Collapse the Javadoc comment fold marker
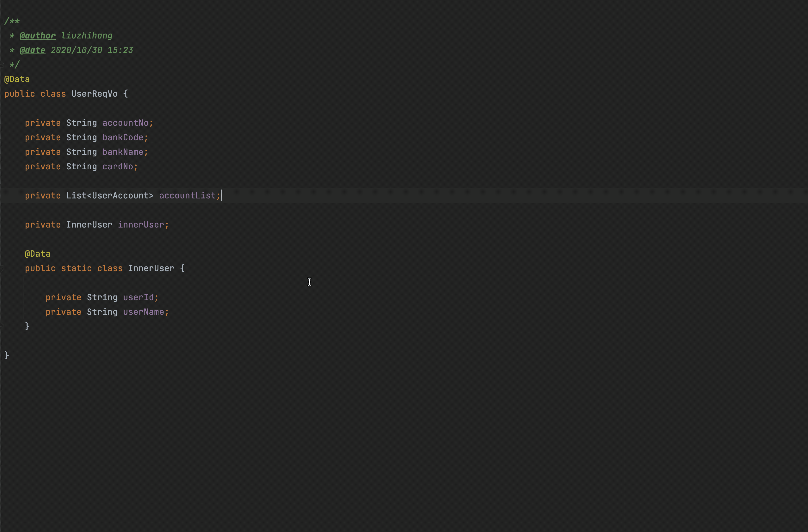The image size is (808, 532). (2, 21)
